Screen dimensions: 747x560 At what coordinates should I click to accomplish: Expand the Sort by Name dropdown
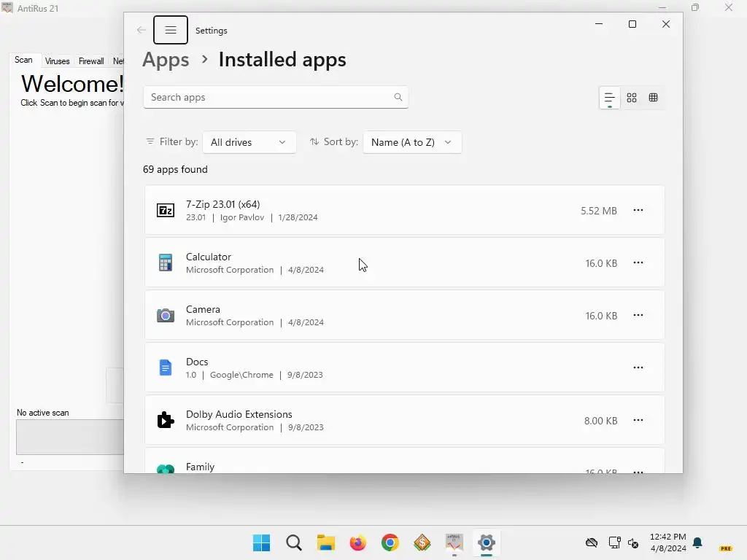412,142
